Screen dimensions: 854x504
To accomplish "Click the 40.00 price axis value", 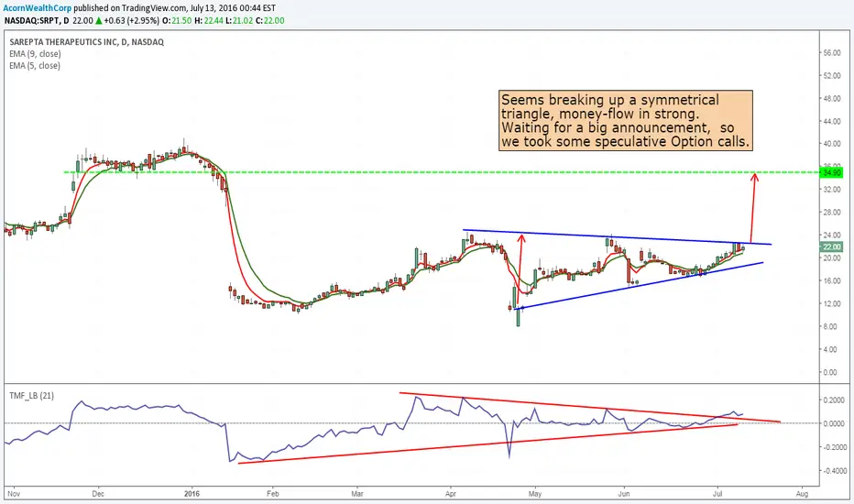I will click(832, 144).
